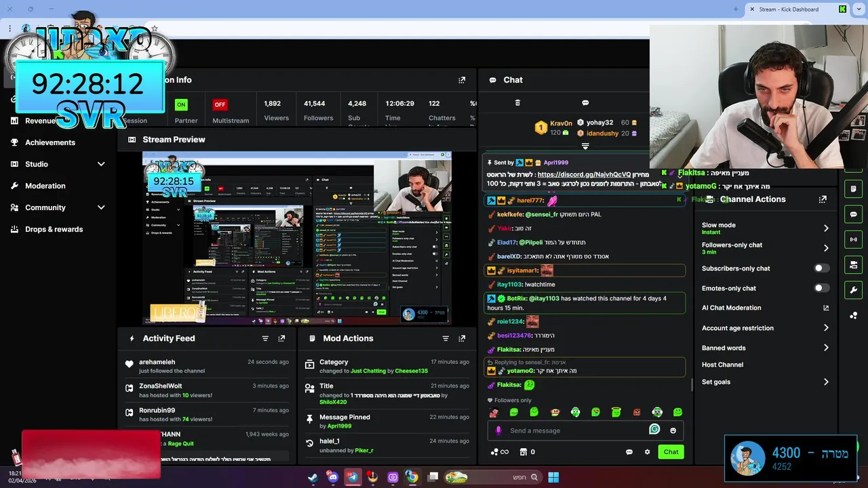Click Host Channel action

point(722,365)
